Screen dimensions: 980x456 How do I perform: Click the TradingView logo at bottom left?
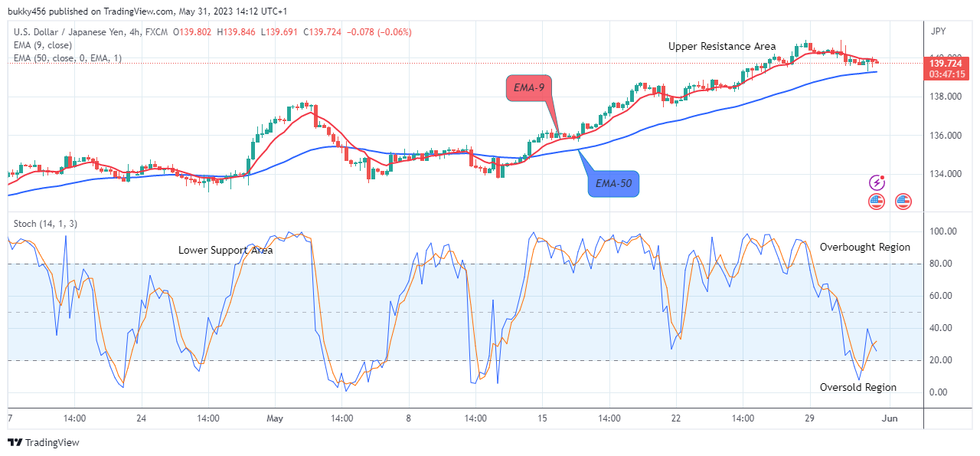click(x=43, y=442)
